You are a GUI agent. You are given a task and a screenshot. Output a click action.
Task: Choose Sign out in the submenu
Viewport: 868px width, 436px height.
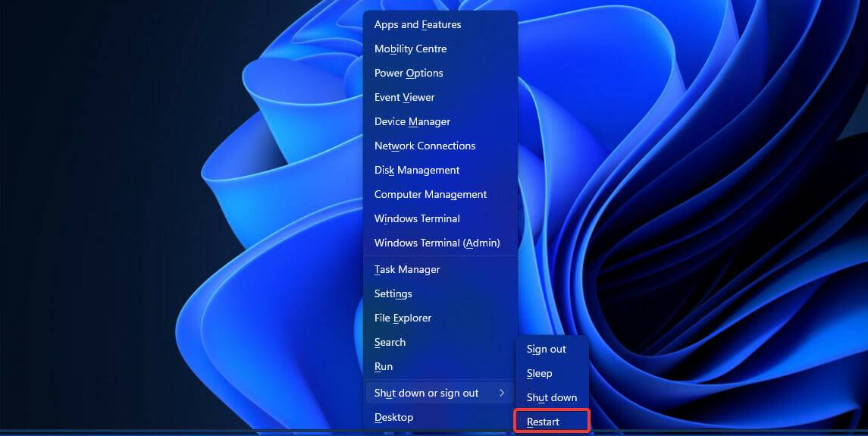[x=547, y=350]
